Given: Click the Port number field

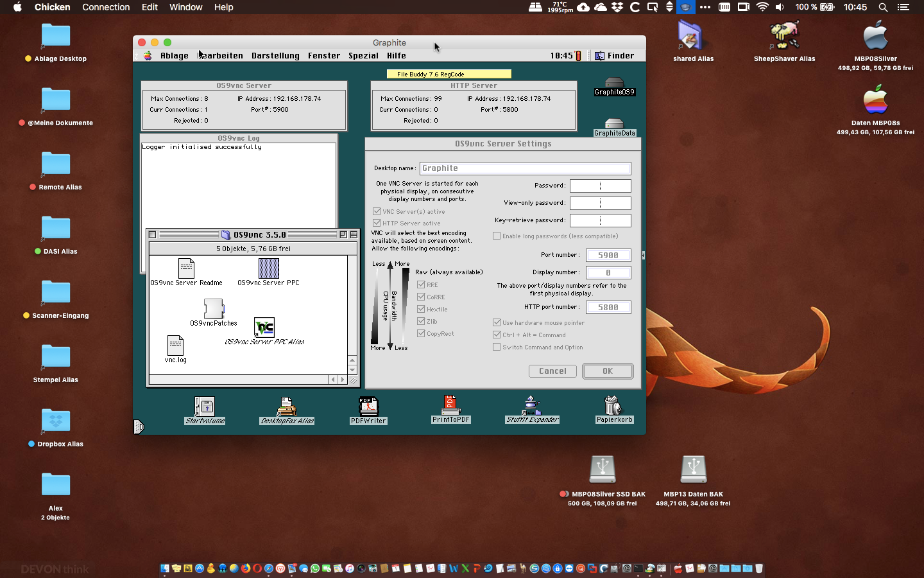Looking at the screenshot, I should (608, 255).
